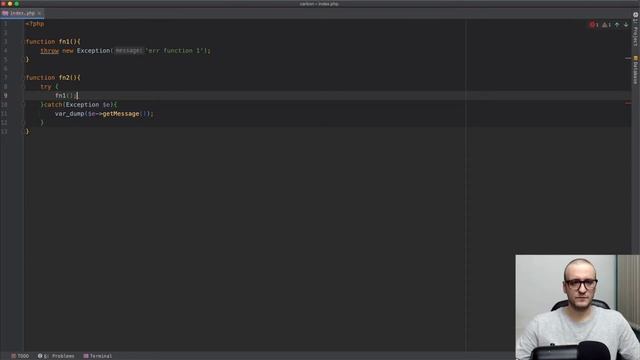Screen dimensions: 640x360
Task: Click the red error stripe mark in scrollbar
Action: tap(628, 103)
